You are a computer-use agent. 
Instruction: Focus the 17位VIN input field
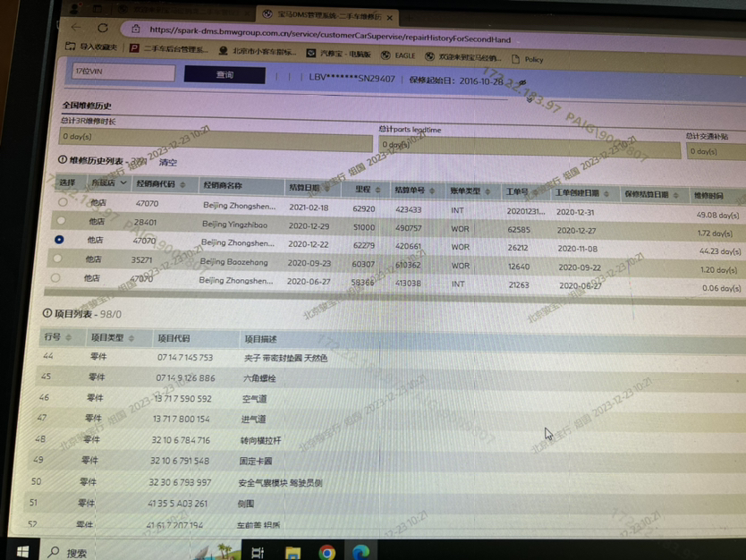[123, 72]
